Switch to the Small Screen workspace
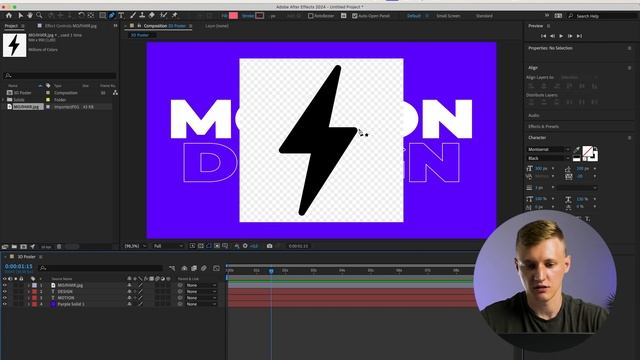 coord(448,16)
